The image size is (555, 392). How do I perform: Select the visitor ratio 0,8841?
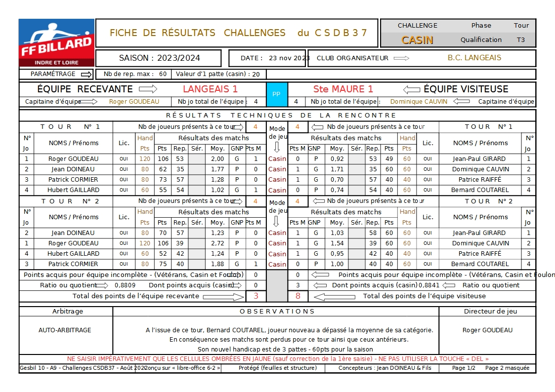tap(429, 285)
